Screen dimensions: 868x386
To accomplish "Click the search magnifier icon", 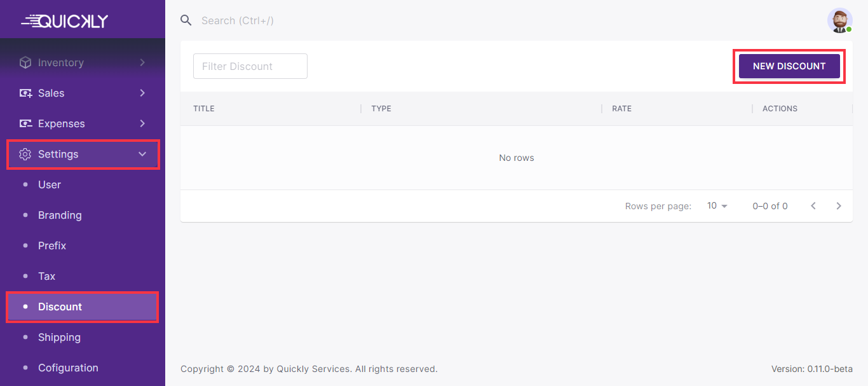I will pos(186,20).
